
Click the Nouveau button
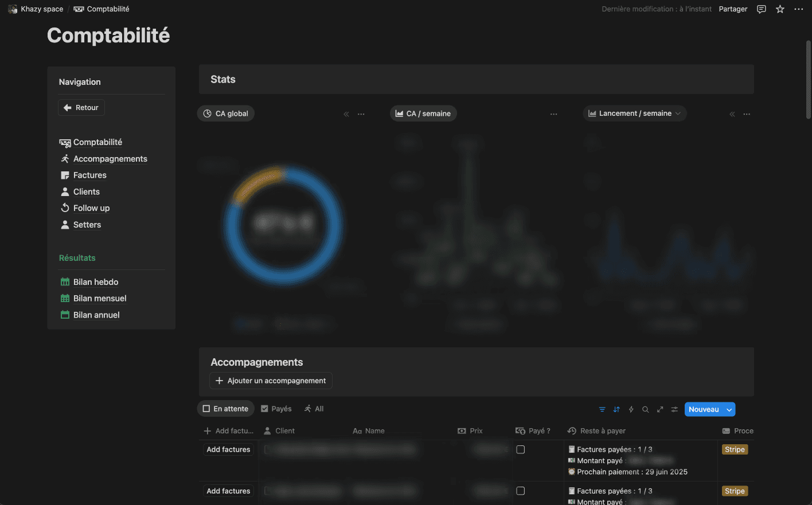[x=704, y=409]
